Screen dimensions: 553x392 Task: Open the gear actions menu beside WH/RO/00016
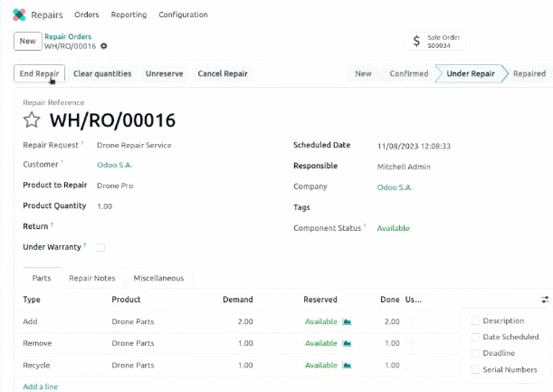tap(104, 46)
